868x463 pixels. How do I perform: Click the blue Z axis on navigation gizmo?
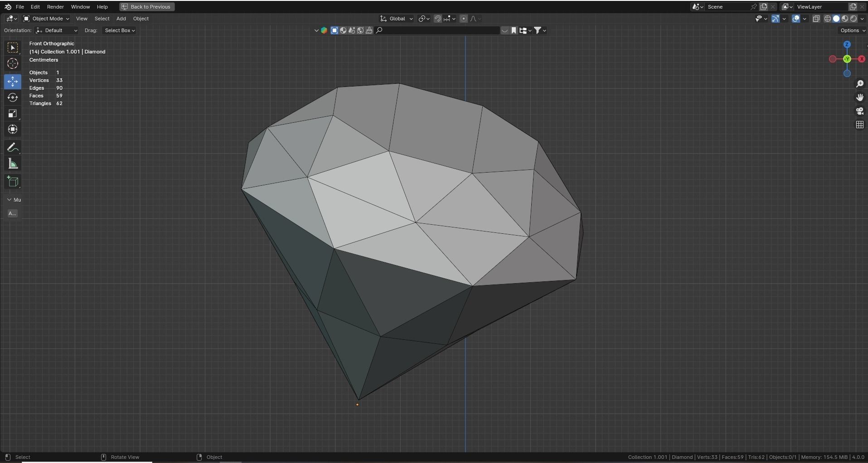(x=847, y=44)
